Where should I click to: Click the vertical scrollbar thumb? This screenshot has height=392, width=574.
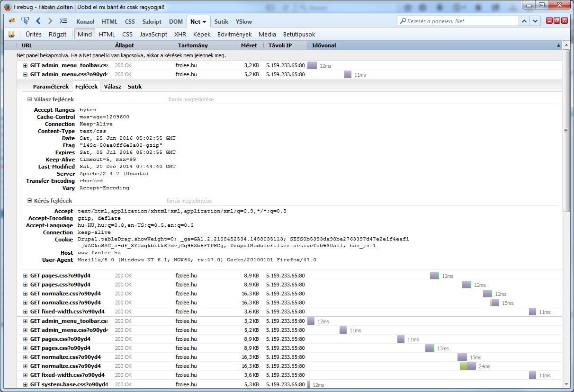click(x=566, y=131)
